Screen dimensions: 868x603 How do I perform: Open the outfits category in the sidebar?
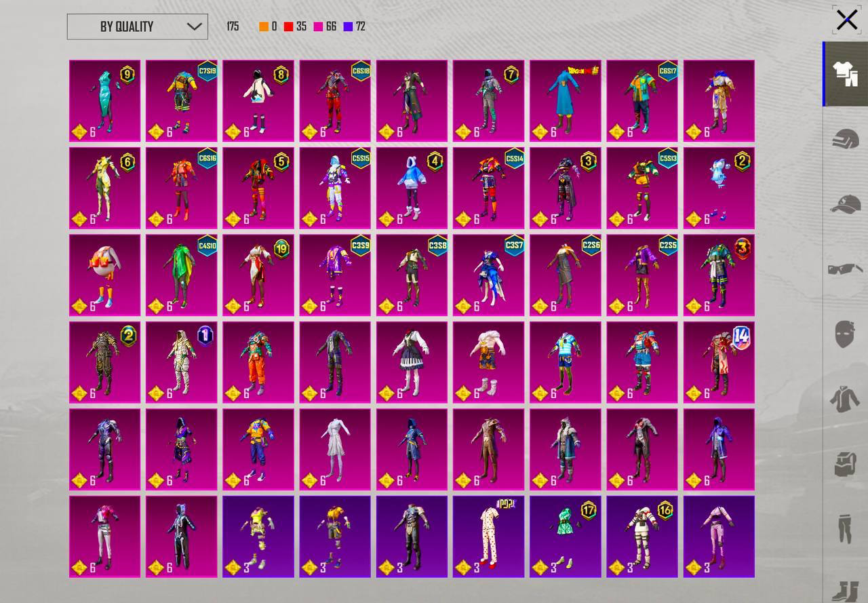click(845, 74)
